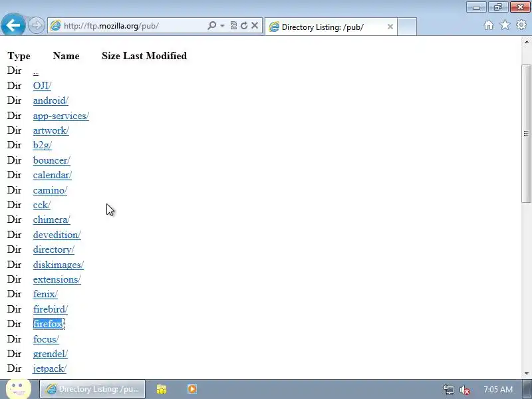Click the muted volume tray icon

(x=464, y=390)
